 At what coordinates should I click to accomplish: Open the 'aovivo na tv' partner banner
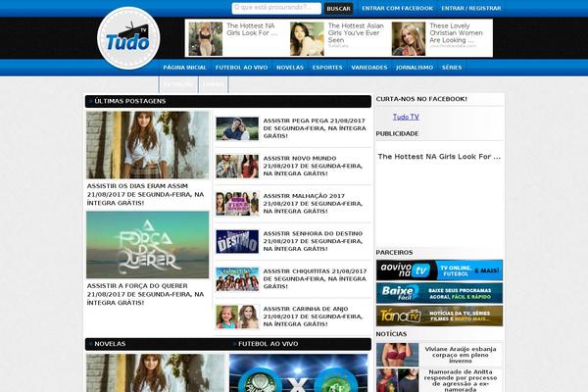(x=439, y=270)
